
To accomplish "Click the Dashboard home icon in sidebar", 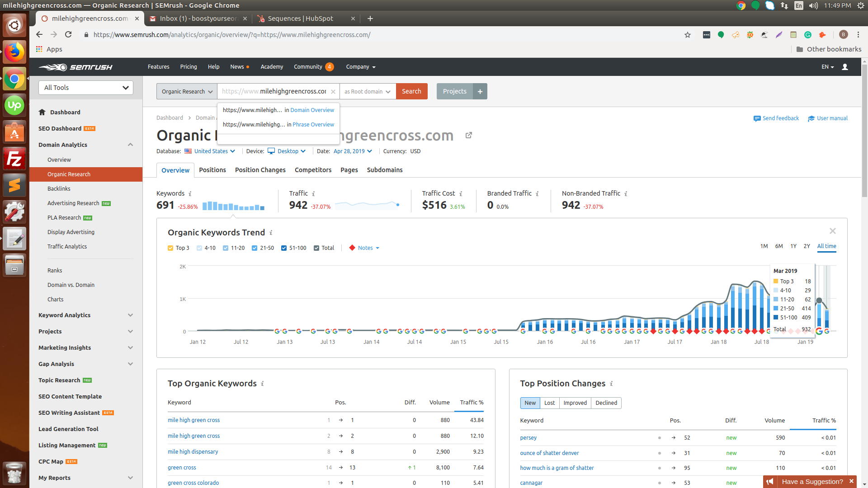I will pos(42,112).
